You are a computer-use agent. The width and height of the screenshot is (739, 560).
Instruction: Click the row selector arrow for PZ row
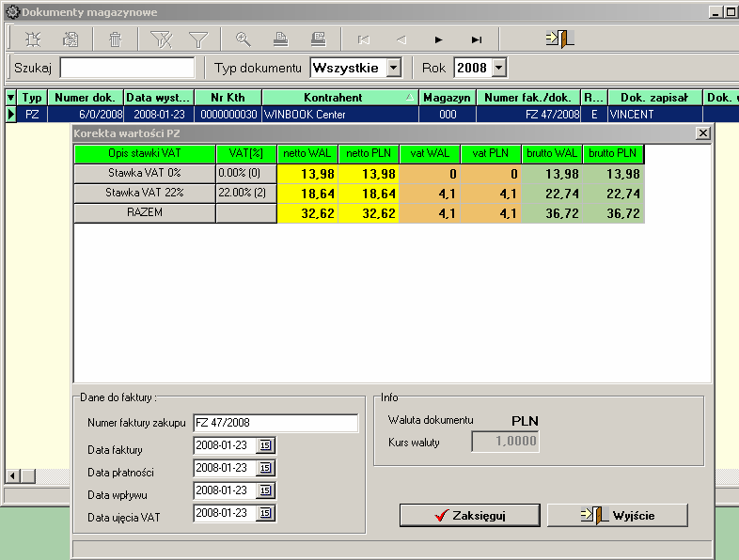11,115
